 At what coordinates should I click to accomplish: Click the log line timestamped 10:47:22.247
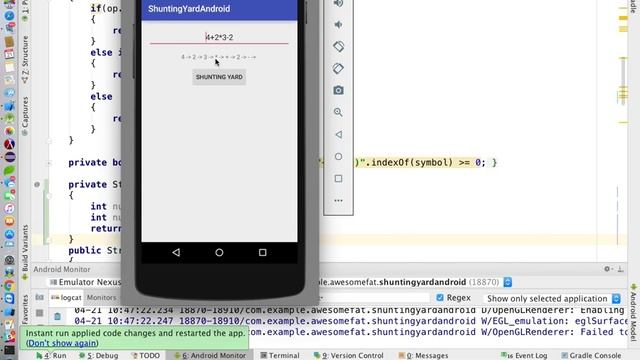click(351, 321)
